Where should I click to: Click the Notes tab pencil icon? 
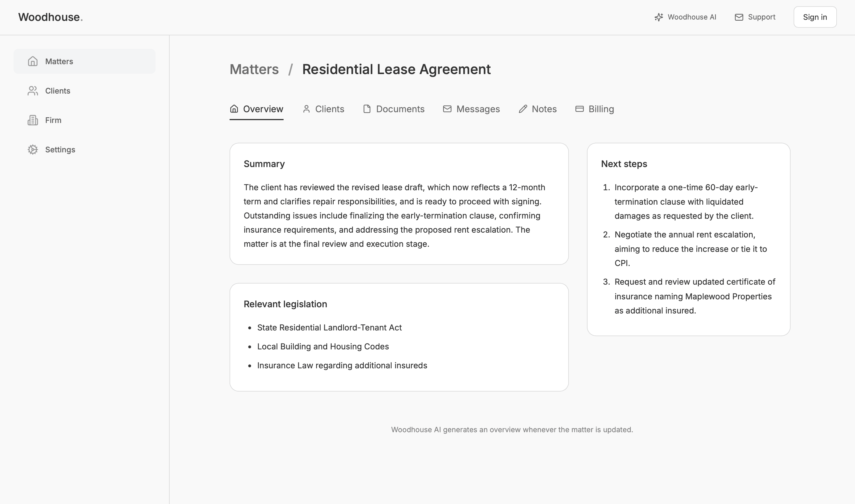[523, 109]
